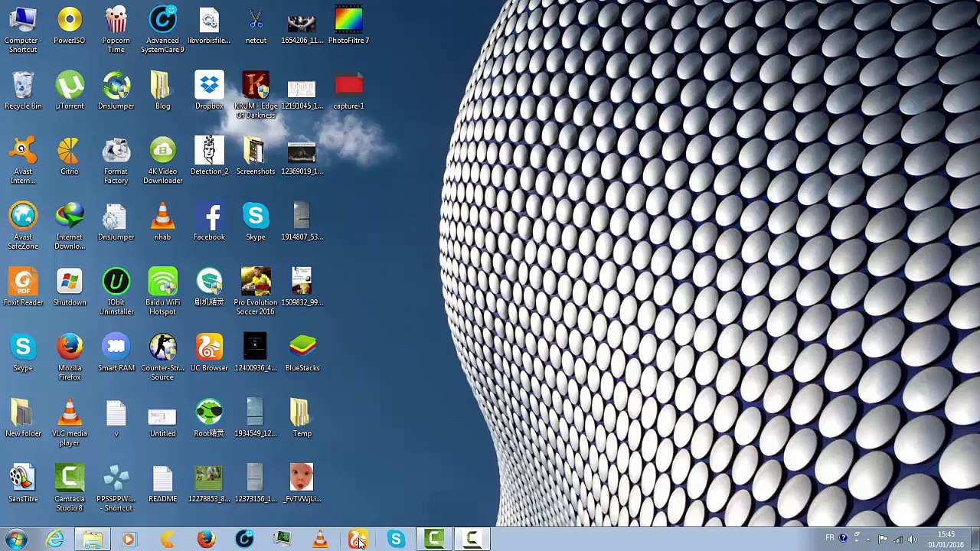Click the VLC cone in taskbar

320,540
